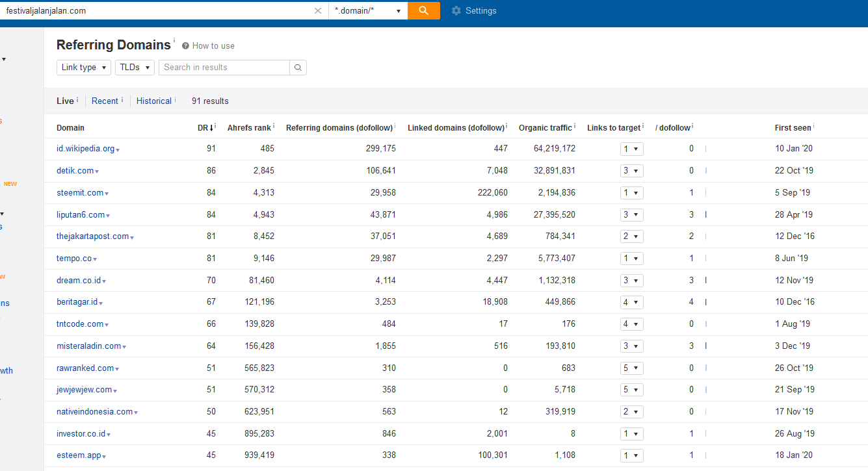Sort by Ahrefs rank column header
The height and width of the screenshot is (471, 868).
(249, 128)
